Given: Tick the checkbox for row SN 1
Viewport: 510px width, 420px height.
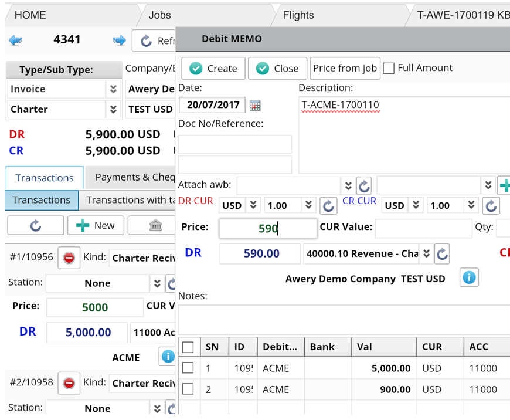Looking at the screenshot, I should pyautogui.click(x=188, y=368).
